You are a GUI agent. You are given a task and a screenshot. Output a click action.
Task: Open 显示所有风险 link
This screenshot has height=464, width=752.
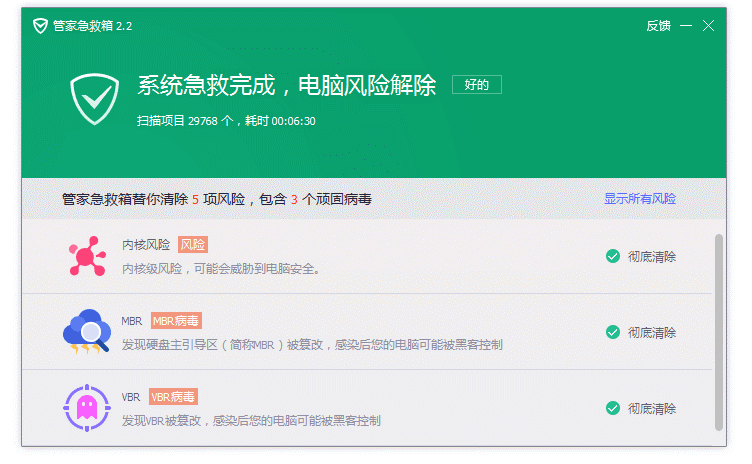tap(640, 199)
